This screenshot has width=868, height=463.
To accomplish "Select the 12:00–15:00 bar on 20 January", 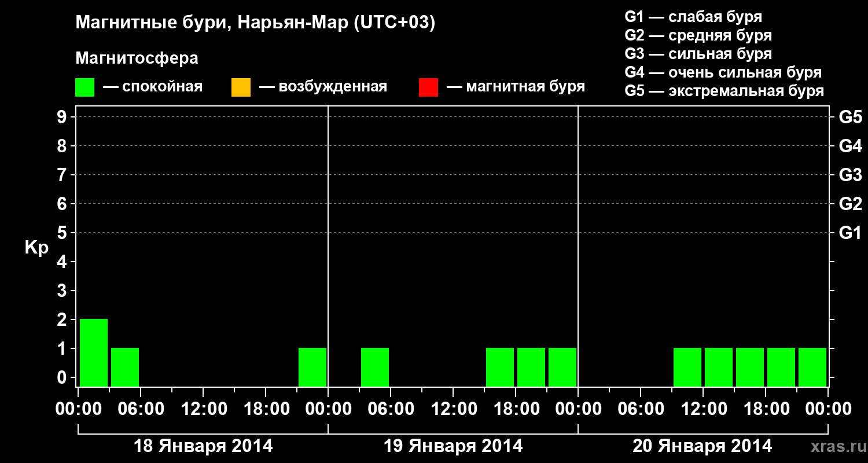I will (x=719, y=367).
